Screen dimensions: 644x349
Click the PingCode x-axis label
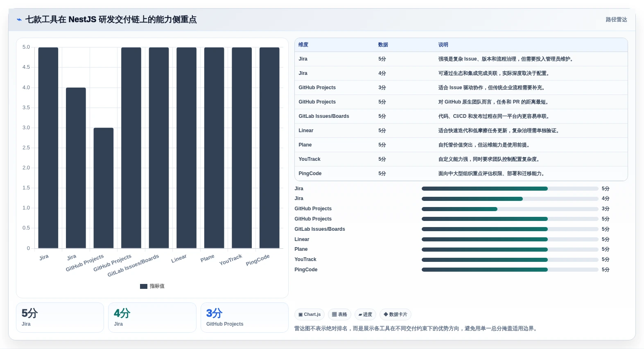pyautogui.click(x=258, y=260)
